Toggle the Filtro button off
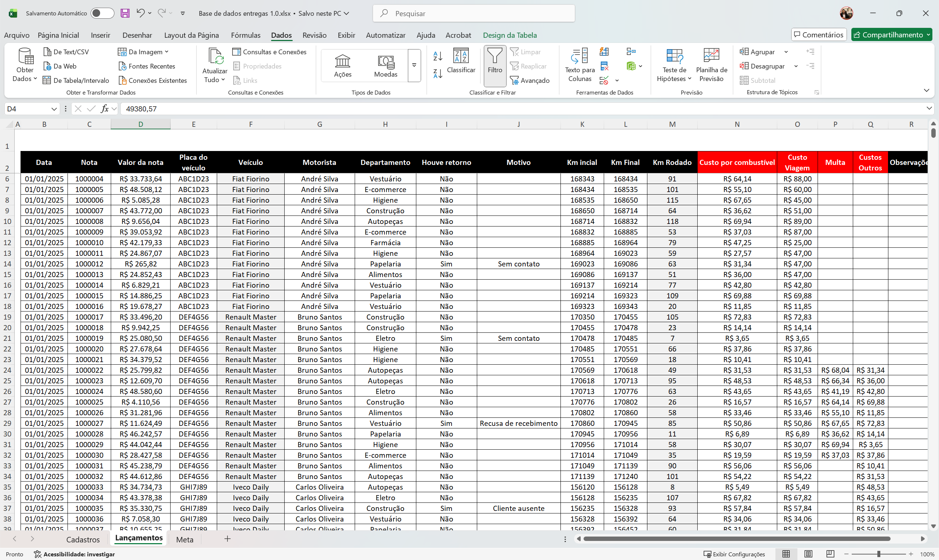The height and width of the screenshot is (560, 939). tap(494, 64)
